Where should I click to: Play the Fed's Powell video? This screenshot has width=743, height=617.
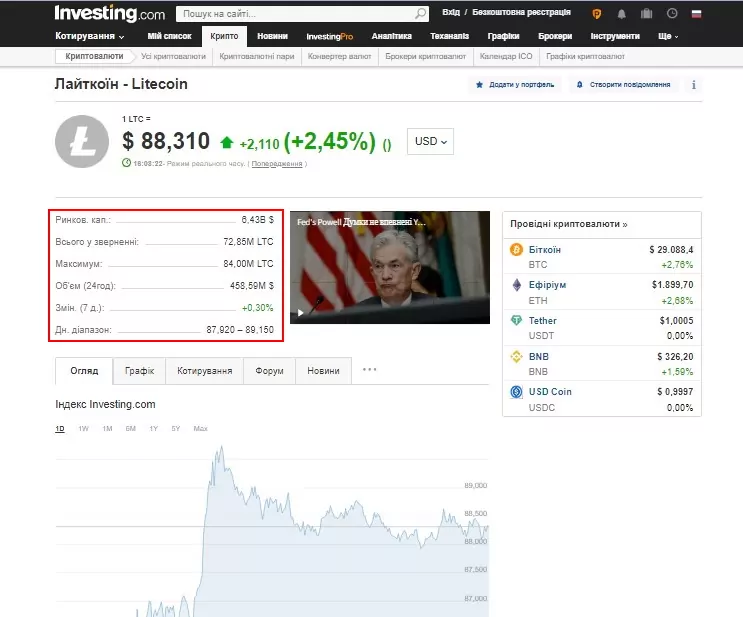coord(300,313)
